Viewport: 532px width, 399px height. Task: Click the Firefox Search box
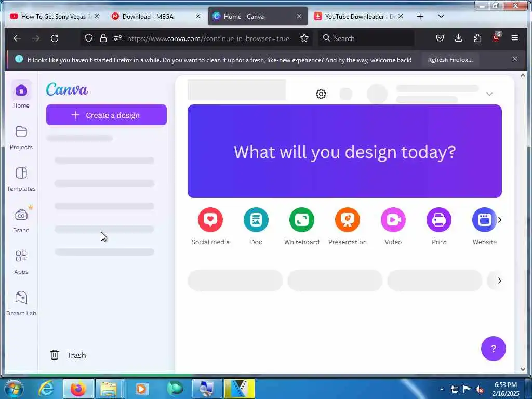pyautogui.click(x=366, y=38)
